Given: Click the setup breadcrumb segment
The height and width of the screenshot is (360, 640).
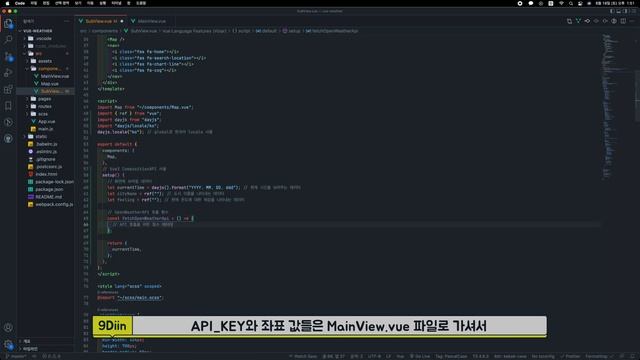Looking at the screenshot, I should coord(292,31).
